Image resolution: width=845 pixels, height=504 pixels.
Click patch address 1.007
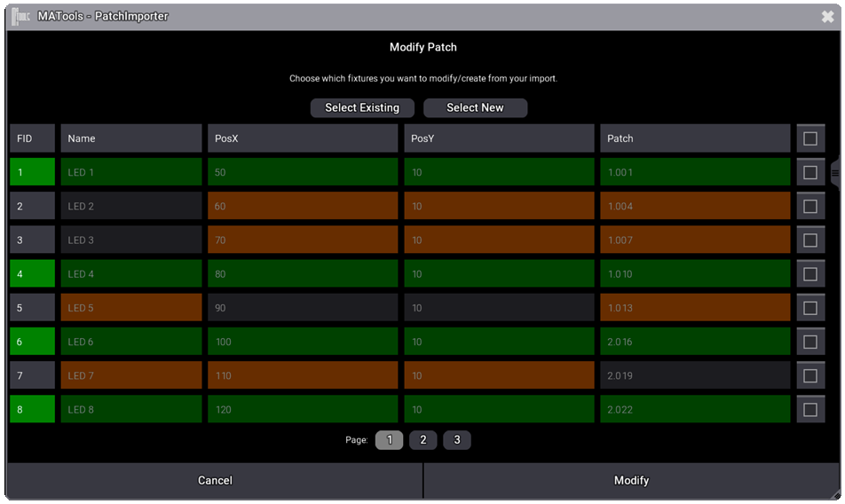click(695, 240)
